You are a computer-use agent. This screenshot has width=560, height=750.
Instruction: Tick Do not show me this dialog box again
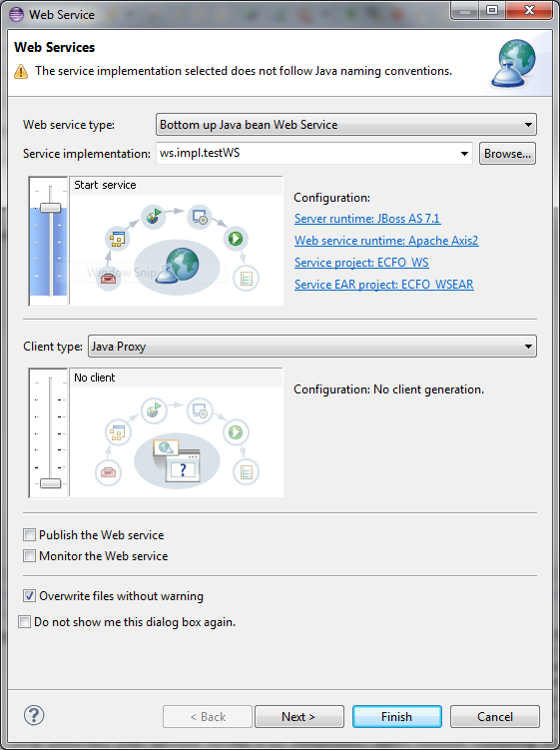click(24, 622)
